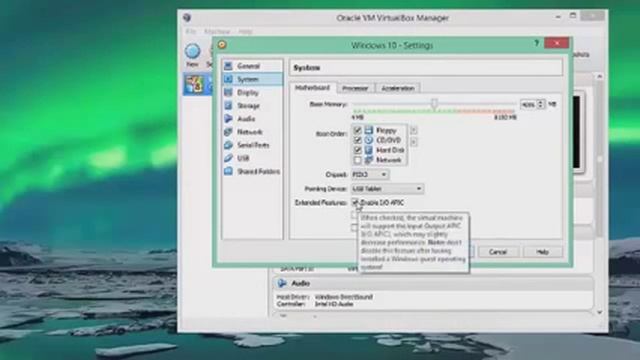Screen dimensions: 640x360
Task: Open the Shared Folders settings icon
Action: 229,171
